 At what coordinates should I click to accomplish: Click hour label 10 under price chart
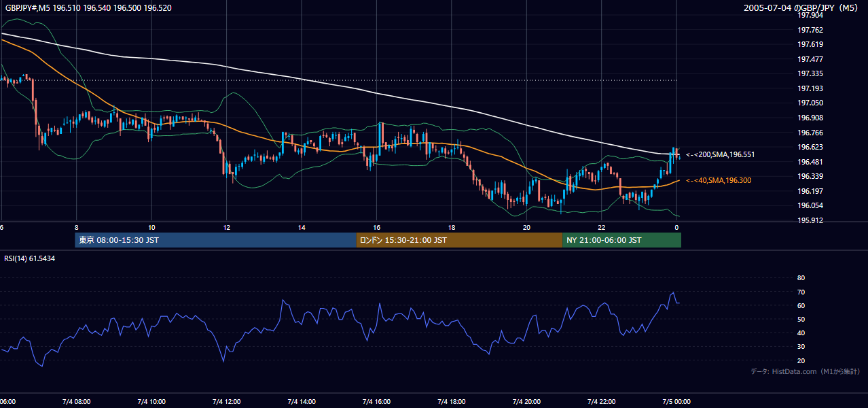tap(151, 227)
